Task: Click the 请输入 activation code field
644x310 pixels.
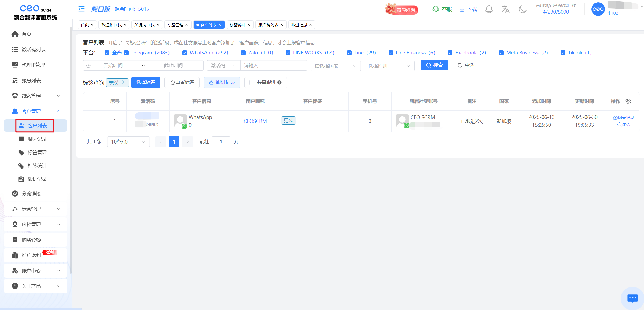Action: (x=274, y=65)
